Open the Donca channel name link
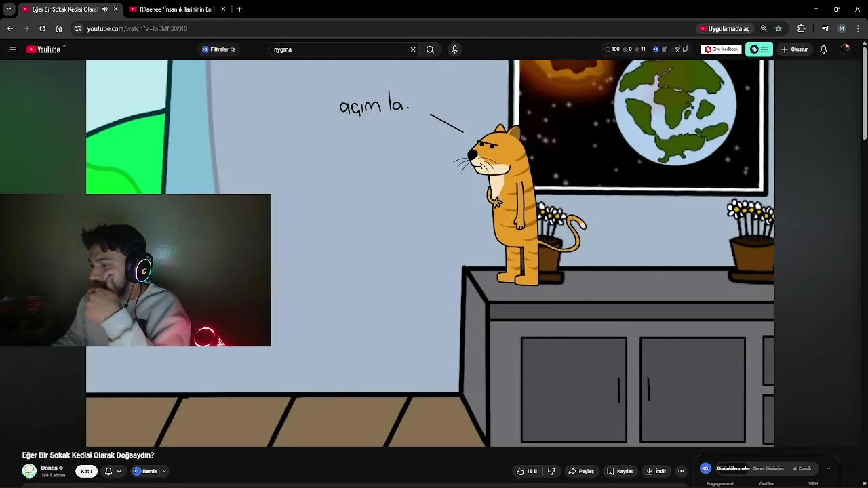Image resolution: width=868 pixels, height=488 pixels. coord(49,468)
